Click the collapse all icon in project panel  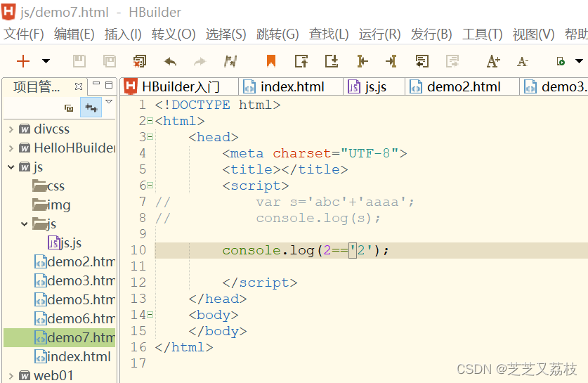[x=69, y=108]
